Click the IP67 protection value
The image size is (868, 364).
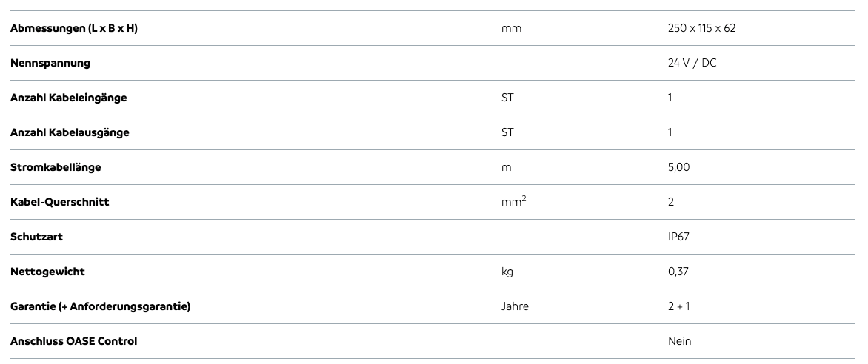pyautogui.click(x=679, y=237)
